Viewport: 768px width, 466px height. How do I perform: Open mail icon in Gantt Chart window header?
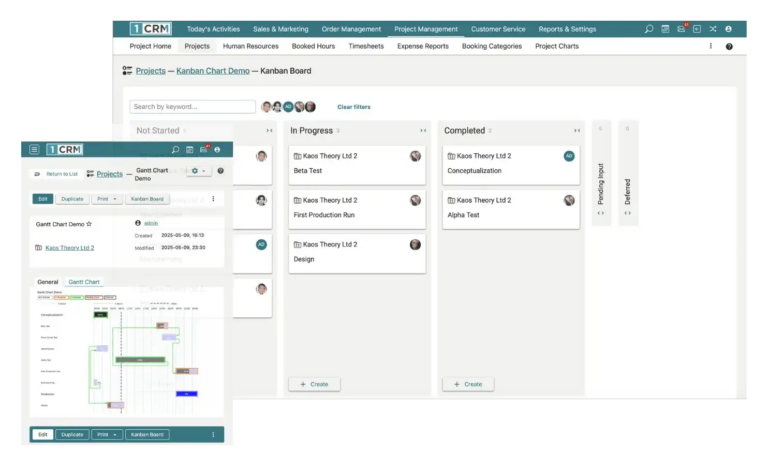coord(204,149)
